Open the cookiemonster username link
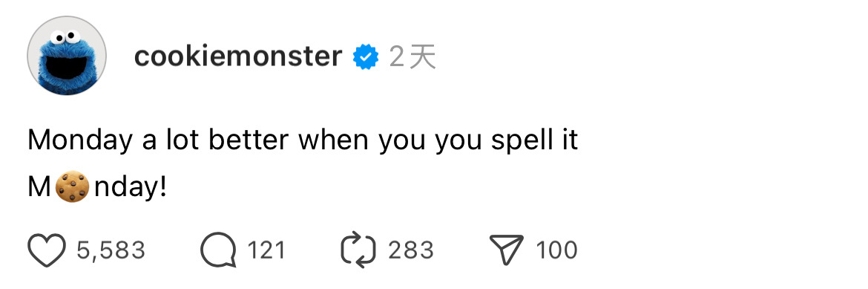Image resolution: width=868 pixels, height=289 pixels. point(238,56)
